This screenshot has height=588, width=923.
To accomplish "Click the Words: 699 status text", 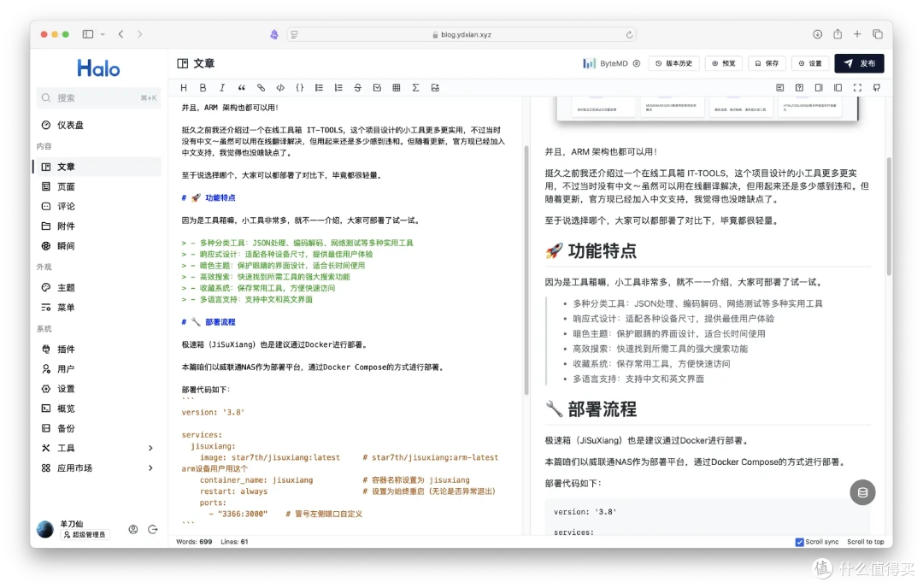I will [194, 542].
